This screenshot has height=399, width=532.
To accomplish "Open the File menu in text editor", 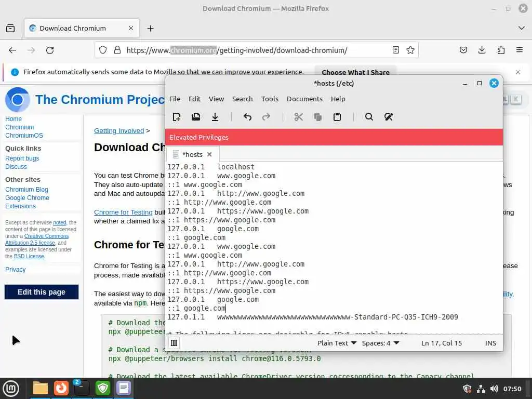I will pos(175,99).
